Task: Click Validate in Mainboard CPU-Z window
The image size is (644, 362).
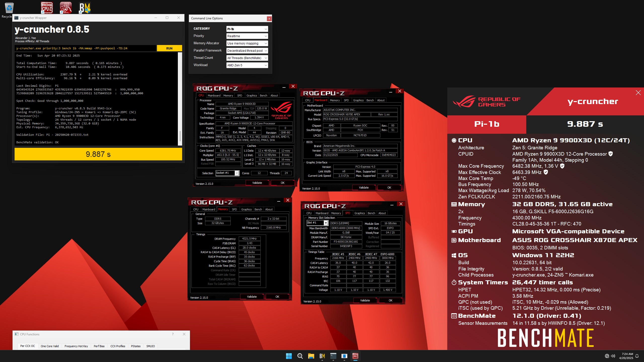Action: 364,188
